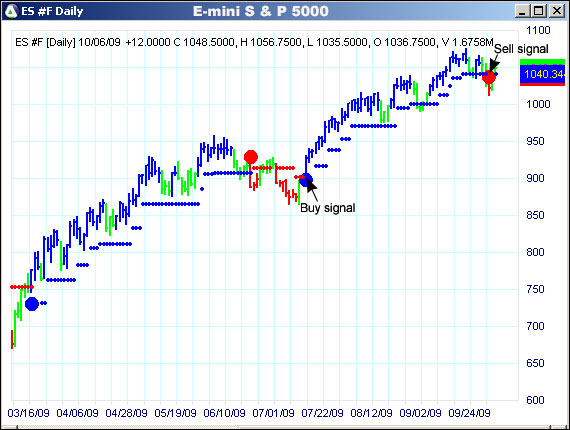The image size is (570, 430).
Task: Click the blue Buy signal marker near 900
Action: (306, 179)
